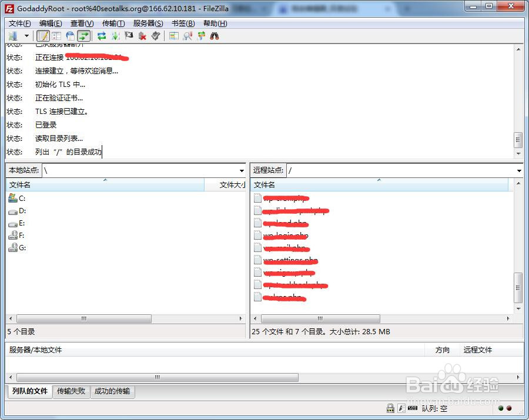The image size is (529, 420).
Task: Click the remote status '25 个文件 和 7 个目录' text
Action: point(289,332)
